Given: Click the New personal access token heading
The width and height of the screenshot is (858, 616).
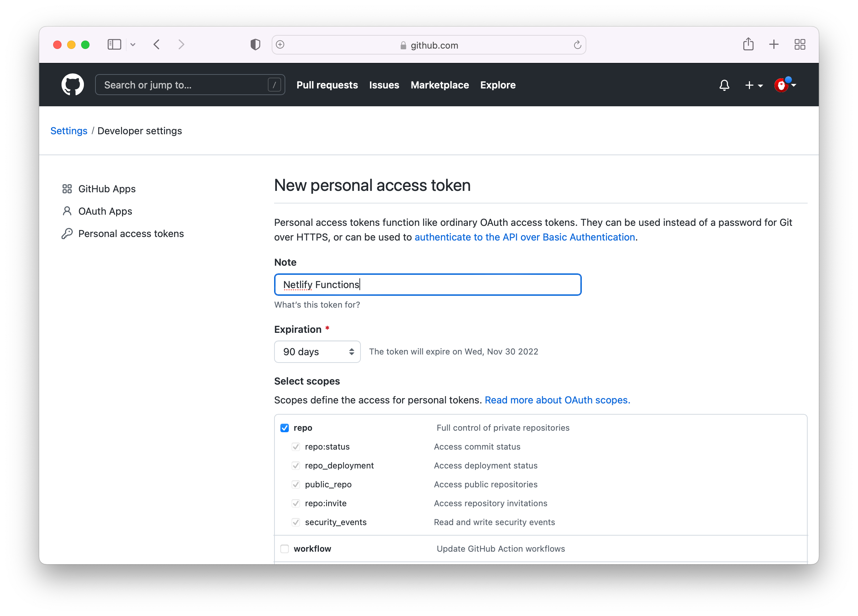Looking at the screenshot, I should tap(372, 185).
